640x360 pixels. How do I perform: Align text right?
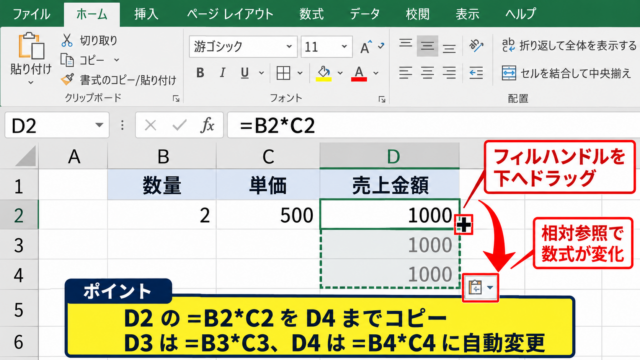click(449, 73)
